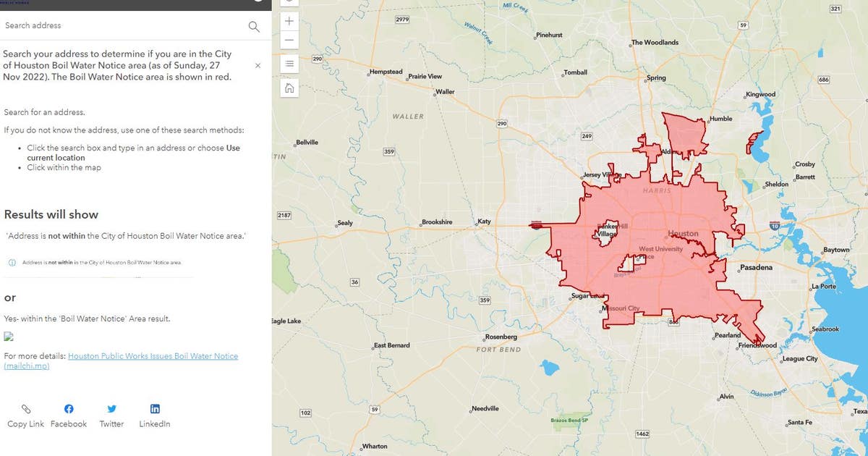Click the Bellville town label
This screenshot has width=868, height=456.
307,142
